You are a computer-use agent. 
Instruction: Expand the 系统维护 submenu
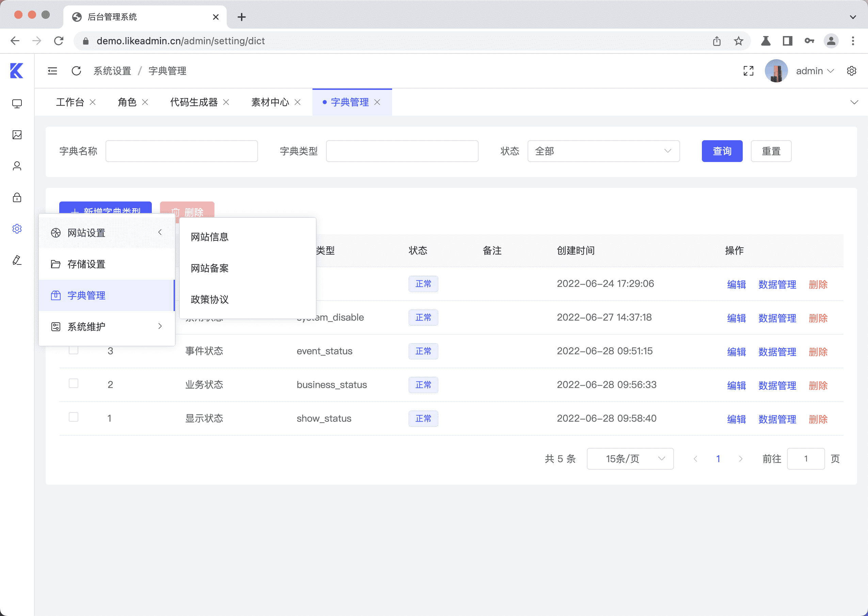[x=86, y=326]
